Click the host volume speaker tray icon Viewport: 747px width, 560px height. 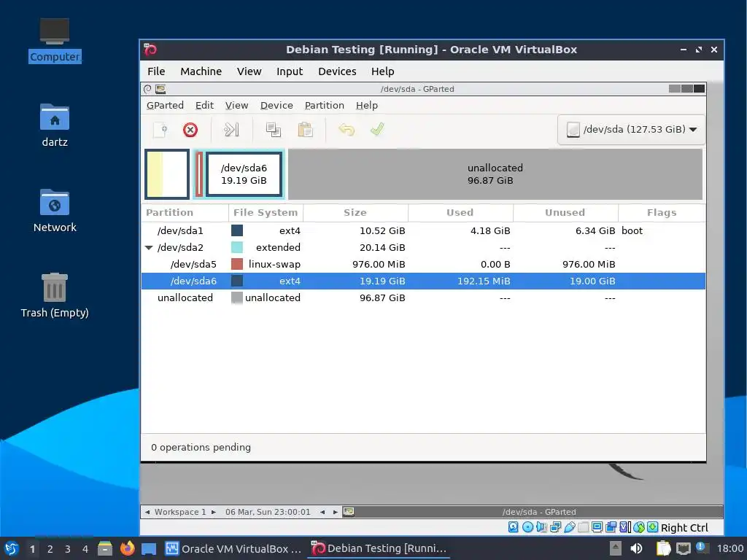click(x=636, y=549)
